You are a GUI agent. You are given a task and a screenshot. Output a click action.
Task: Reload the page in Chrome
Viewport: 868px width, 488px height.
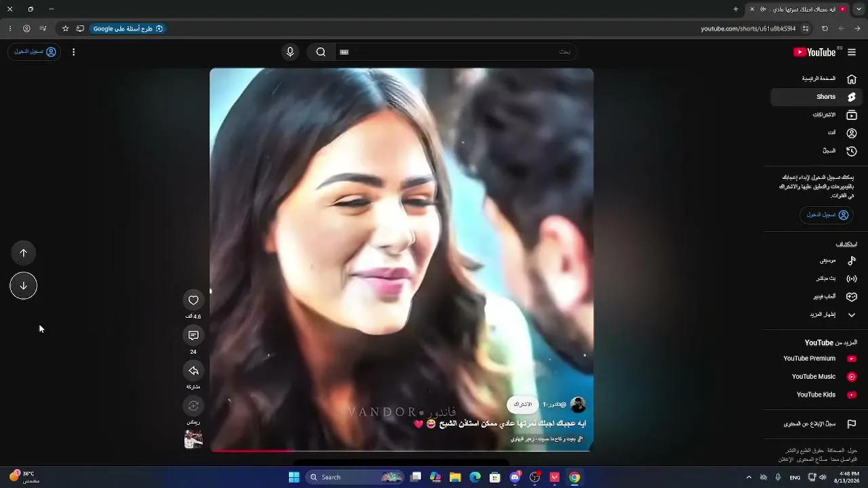(x=825, y=28)
